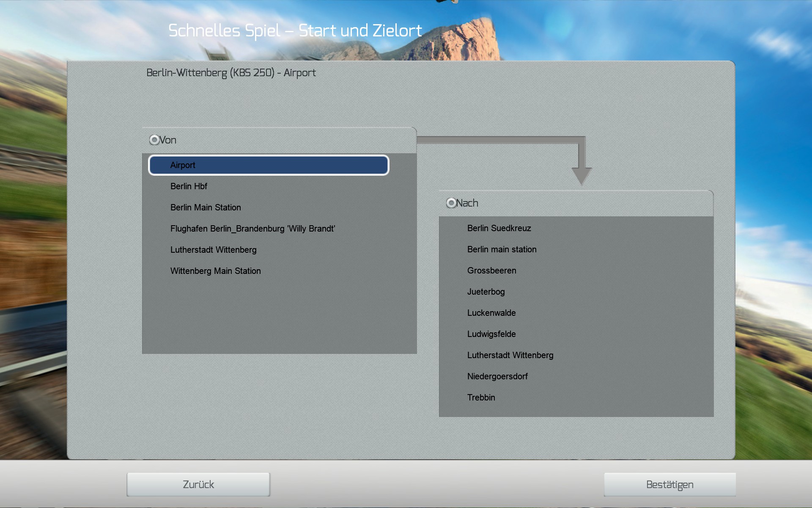The width and height of the screenshot is (812, 508).
Task: Select Berlin Main Station as origin
Action: [x=206, y=207]
